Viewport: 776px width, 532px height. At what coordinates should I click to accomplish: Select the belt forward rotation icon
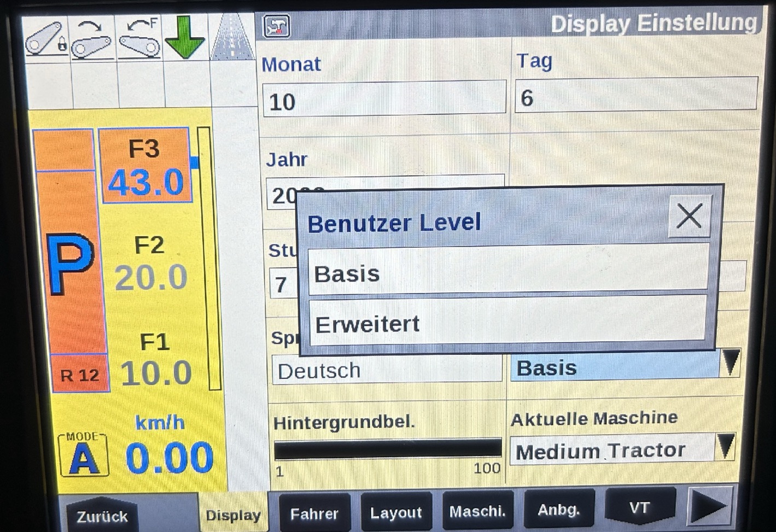[92, 39]
